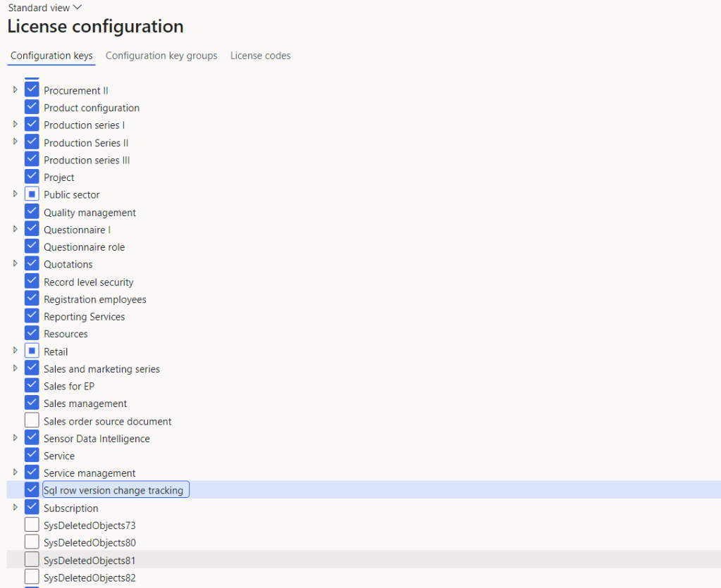Select the Configuration keys tab
This screenshot has height=588, width=721.
pos(51,56)
